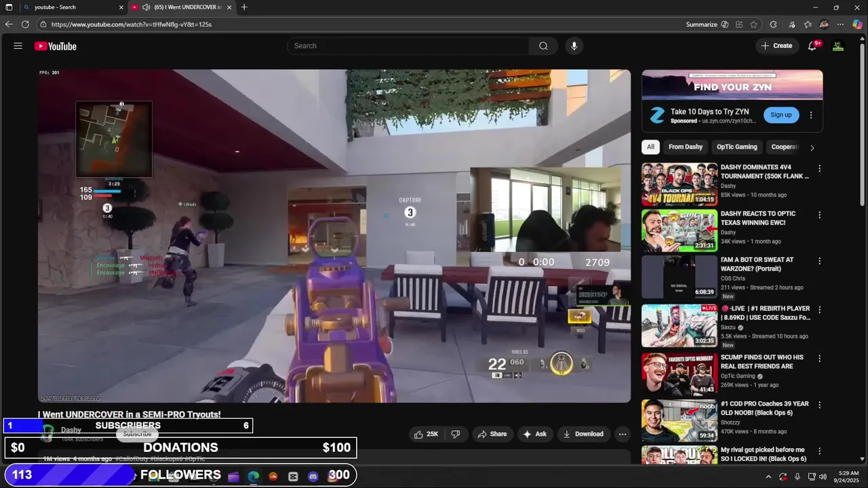Open YouTube notifications bell
868x488 pixels.
tap(812, 46)
